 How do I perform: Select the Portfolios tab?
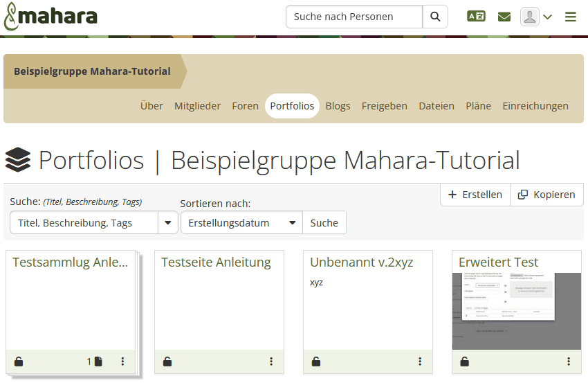click(292, 106)
